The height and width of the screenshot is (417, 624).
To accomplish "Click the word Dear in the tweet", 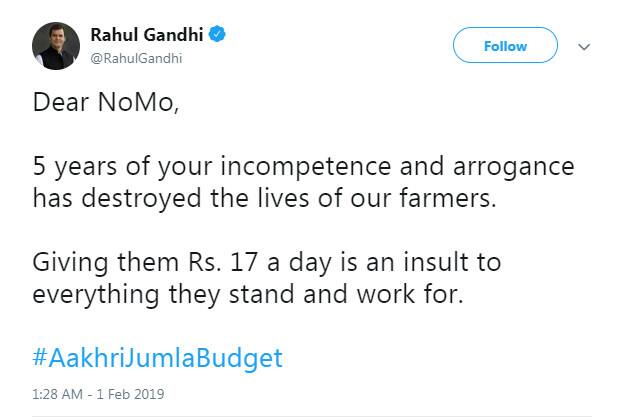I will pos(60,102).
